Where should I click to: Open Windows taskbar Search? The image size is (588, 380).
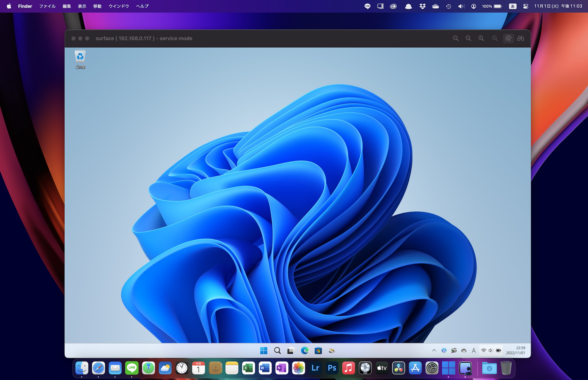click(277, 350)
